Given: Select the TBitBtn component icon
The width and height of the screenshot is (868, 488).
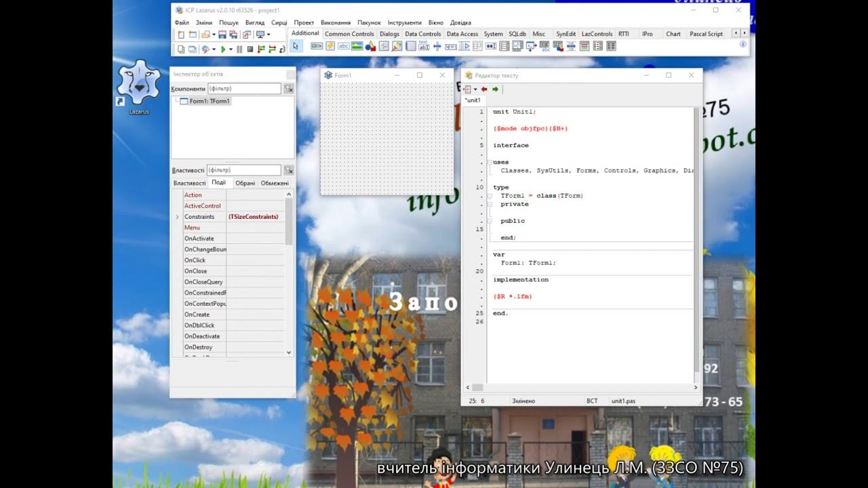Looking at the screenshot, I should 317,46.
